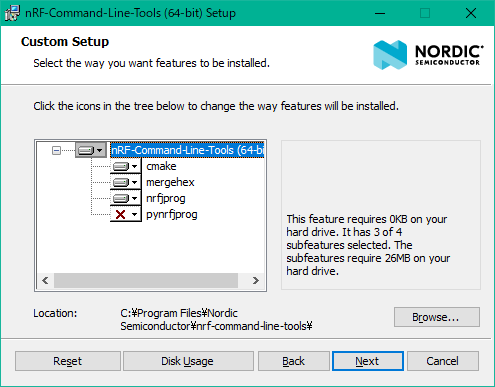Open pynrfjprog's red X install dropdown
495x387 pixels.
click(126, 214)
